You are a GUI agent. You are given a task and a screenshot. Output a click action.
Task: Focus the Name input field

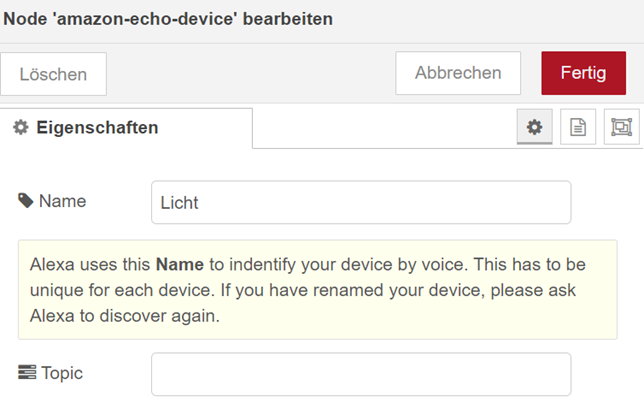[360, 202]
